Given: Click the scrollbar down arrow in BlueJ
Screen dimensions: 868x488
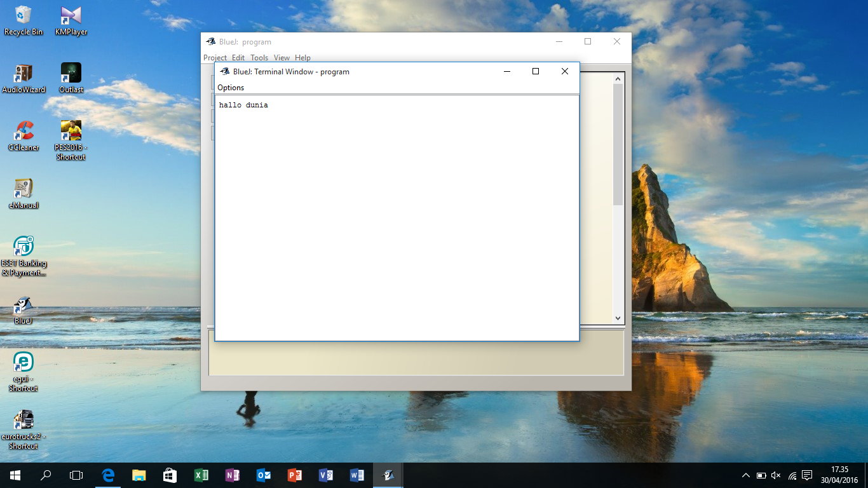Looking at the screenshot, I should [617, 318].
